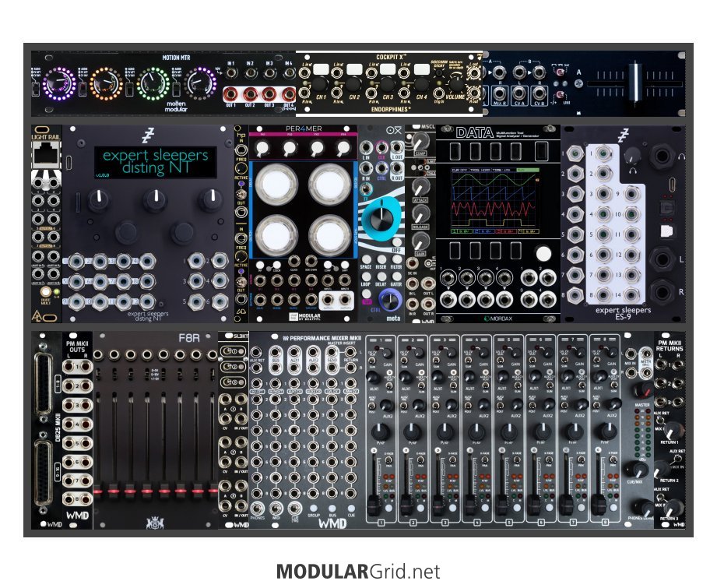Click the L output jack on ES-9

(x=663, y=259)
